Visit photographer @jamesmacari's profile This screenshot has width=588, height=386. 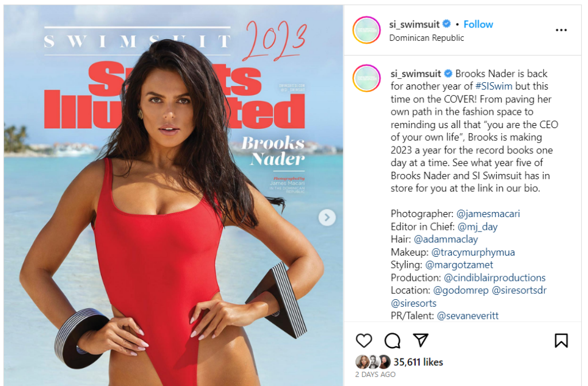488,214
